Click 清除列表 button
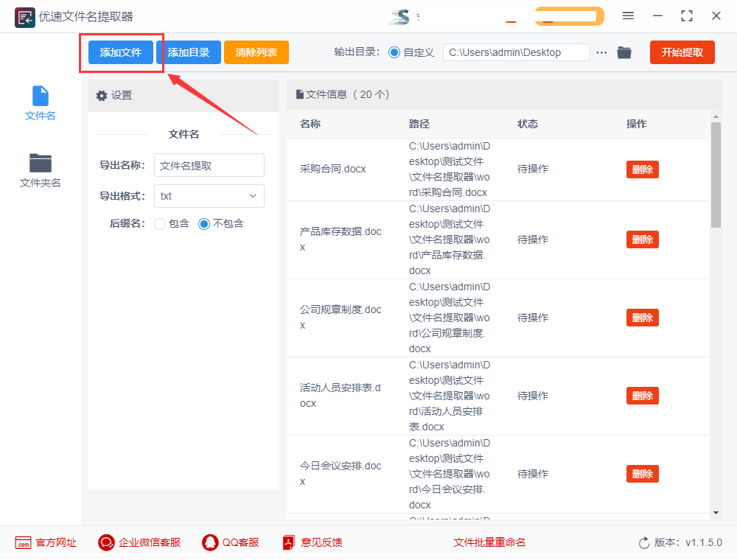Image resolution: width=737 pixels, height=560 pixels. point(256,52)
